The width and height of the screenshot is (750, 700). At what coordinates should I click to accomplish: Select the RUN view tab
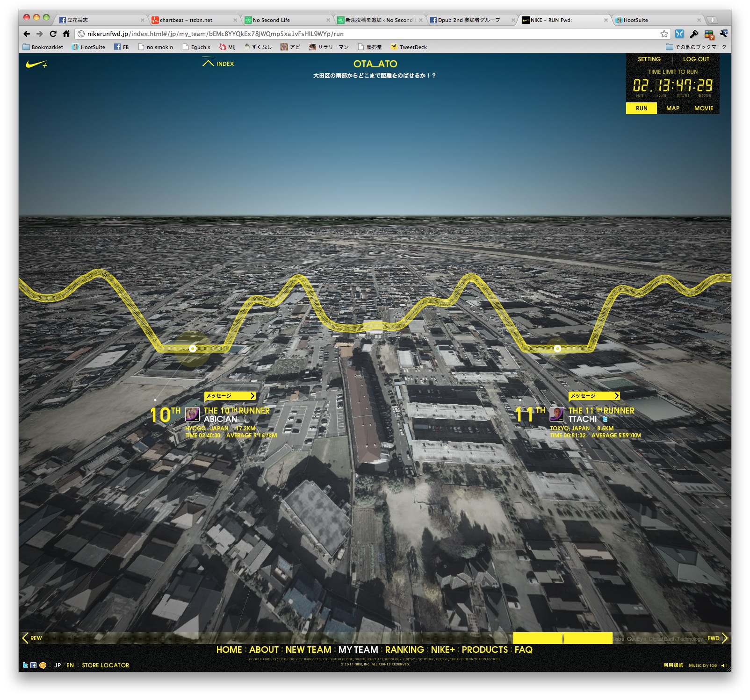642,108
